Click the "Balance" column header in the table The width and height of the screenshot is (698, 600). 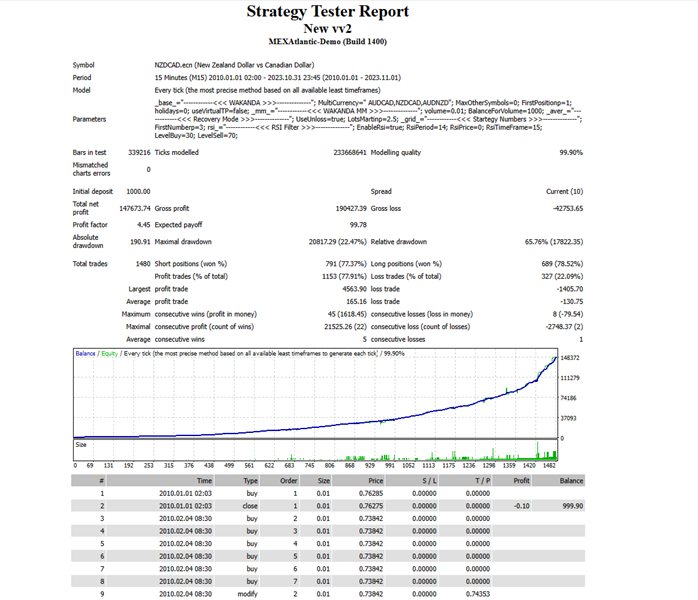point(571,481)
